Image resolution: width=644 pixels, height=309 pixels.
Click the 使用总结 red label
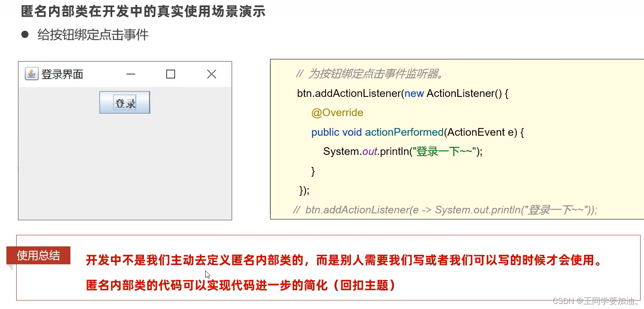coord(38,256)
